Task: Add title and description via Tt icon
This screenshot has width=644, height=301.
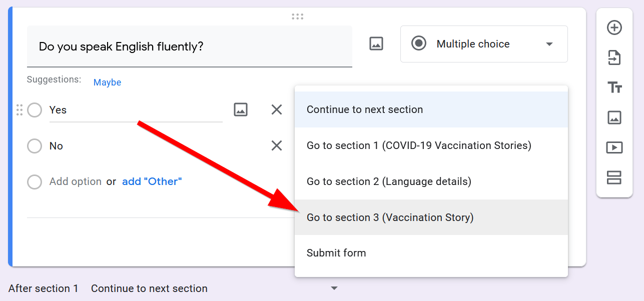Action: (x=614, y=87)
